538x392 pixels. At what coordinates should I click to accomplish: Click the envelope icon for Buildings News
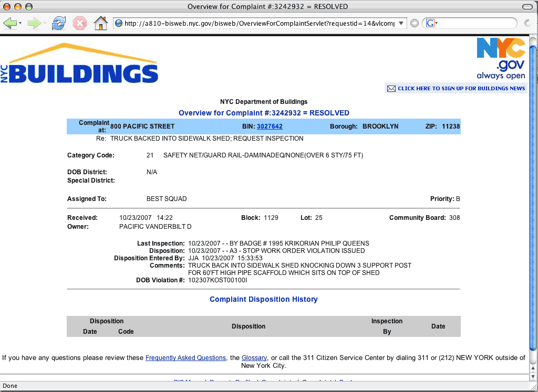tap(391, 89)
